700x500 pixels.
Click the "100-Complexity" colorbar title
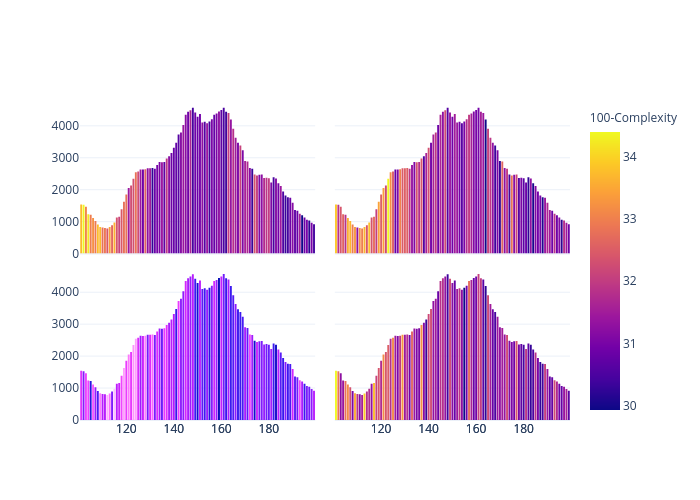tap(633, 118)
